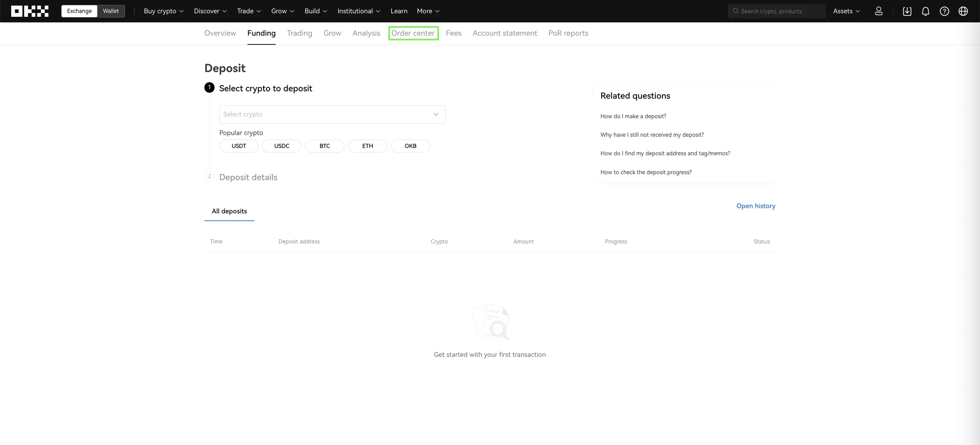Choose BTC popular crypto
This screenshot has height=445, width=980.
point(324,146)
